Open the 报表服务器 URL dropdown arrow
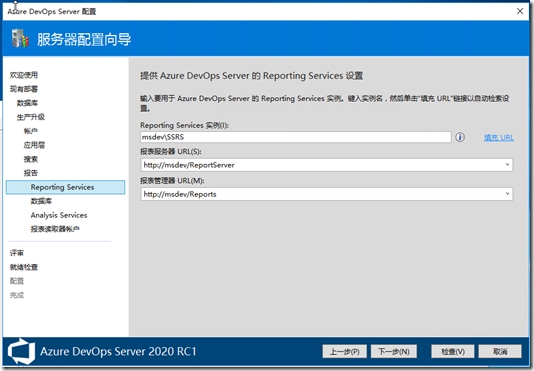The width and height of the screenshot is (534, 371). [507, 165]
